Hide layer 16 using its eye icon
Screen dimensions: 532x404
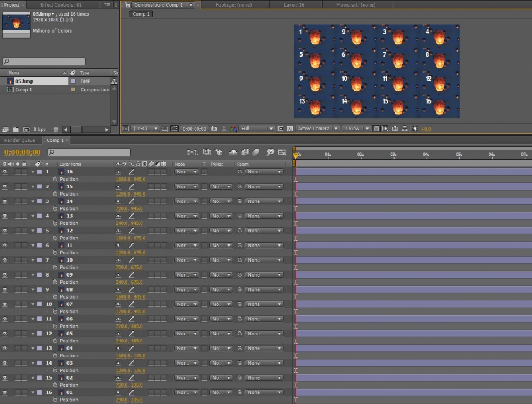pyautogui.click(x=5, y=172)
